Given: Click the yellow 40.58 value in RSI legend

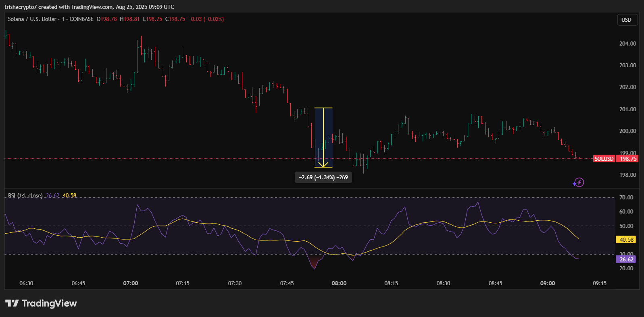Looking at the screenshot, I should click(x=69, y=195).
